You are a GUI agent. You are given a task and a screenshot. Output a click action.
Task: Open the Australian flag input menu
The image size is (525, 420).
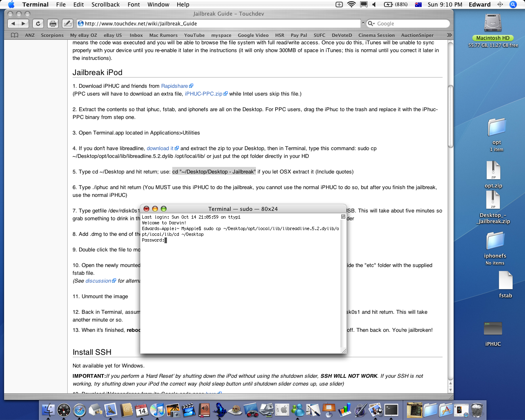point(418,5)
